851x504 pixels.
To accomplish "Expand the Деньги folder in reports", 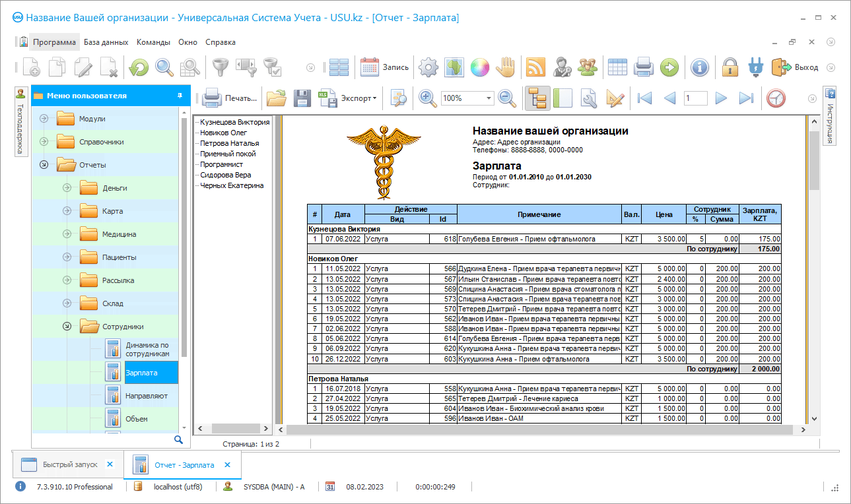I will (x=67, y=188).
